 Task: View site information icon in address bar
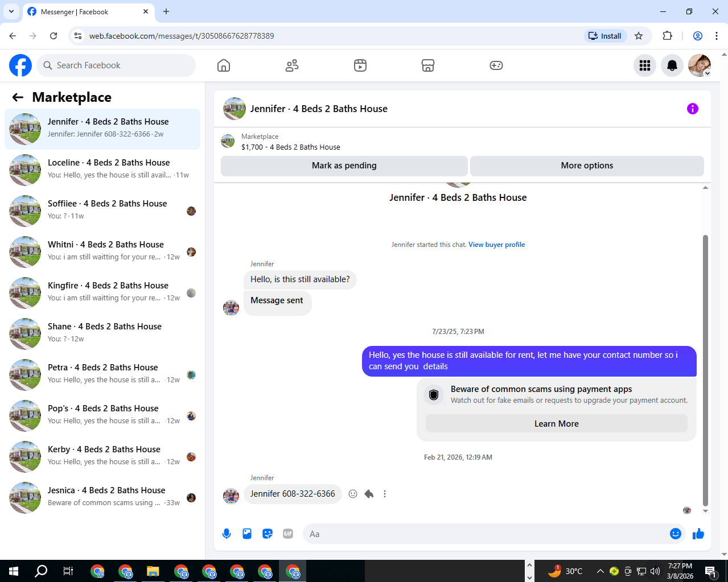(x=79, y=36)
